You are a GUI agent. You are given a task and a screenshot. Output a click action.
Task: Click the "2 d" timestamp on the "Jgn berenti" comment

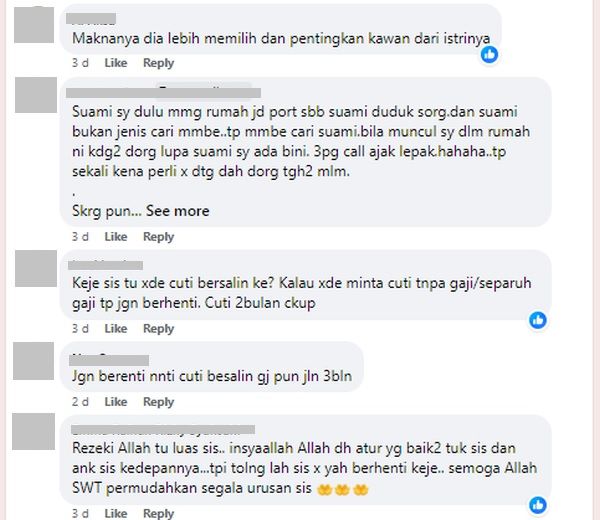tap(80, 402)
